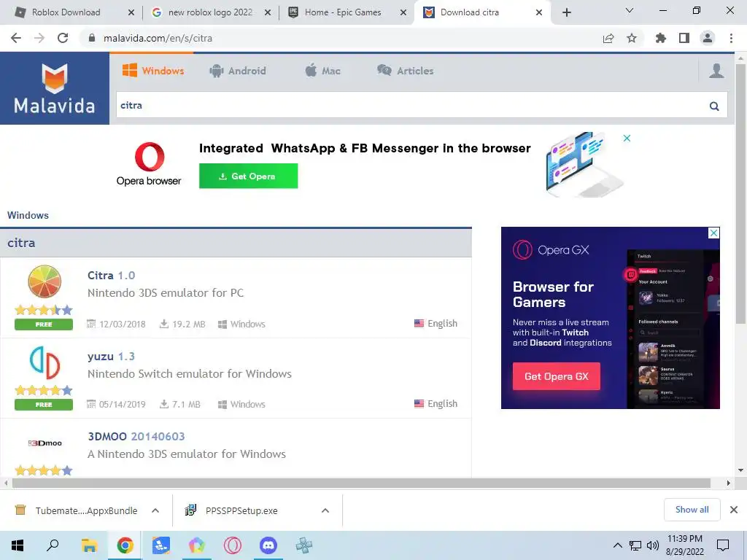
Task: Click the volume speaker icon
Action: click(x=653, y=545)
